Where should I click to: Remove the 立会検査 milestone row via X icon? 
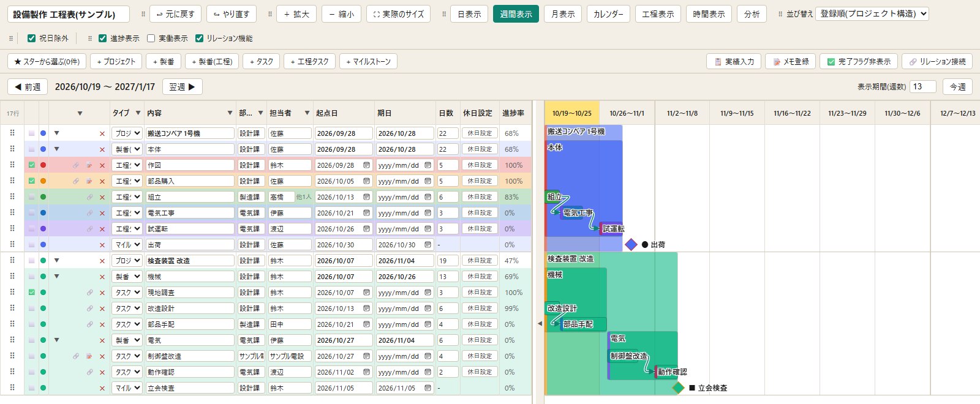coord(102,388)
